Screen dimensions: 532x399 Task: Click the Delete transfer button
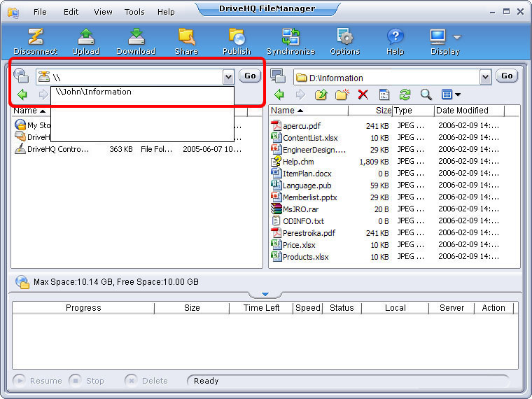coord(146,381)
